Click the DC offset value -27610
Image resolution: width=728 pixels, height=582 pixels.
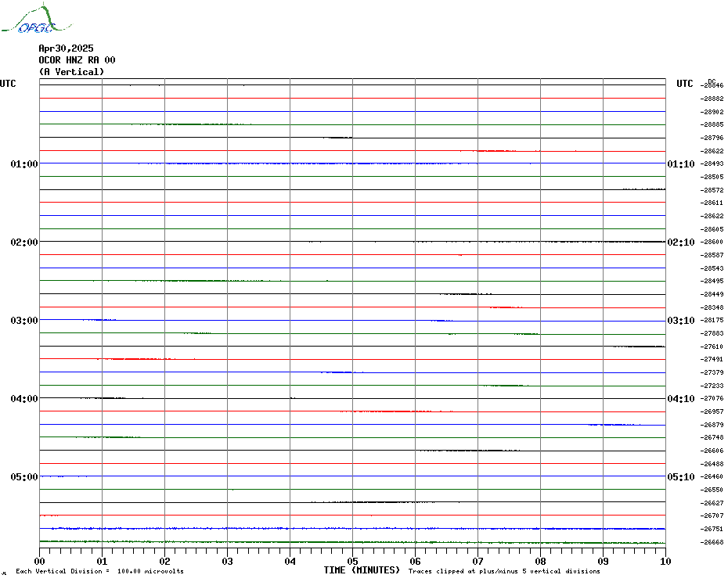(x=712, y=347)
